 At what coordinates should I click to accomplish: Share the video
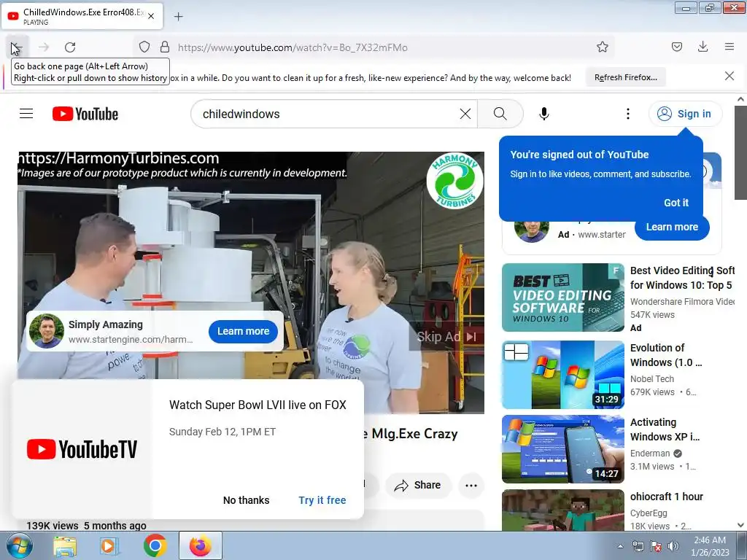418,485
